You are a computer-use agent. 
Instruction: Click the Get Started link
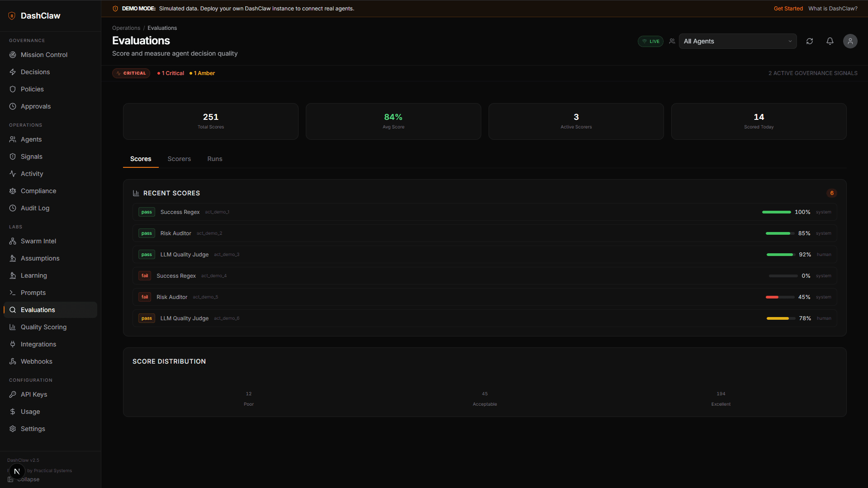point(788,8)
